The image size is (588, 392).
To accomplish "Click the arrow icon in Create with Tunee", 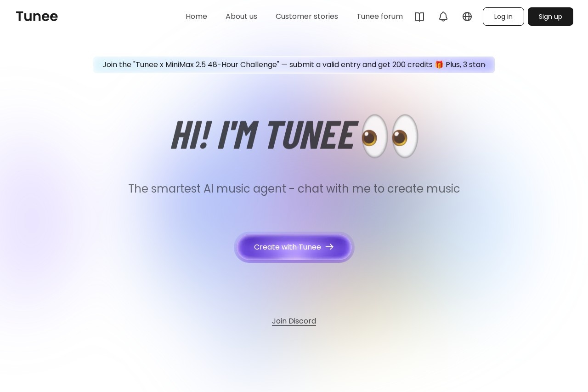I will click(329, 247).
